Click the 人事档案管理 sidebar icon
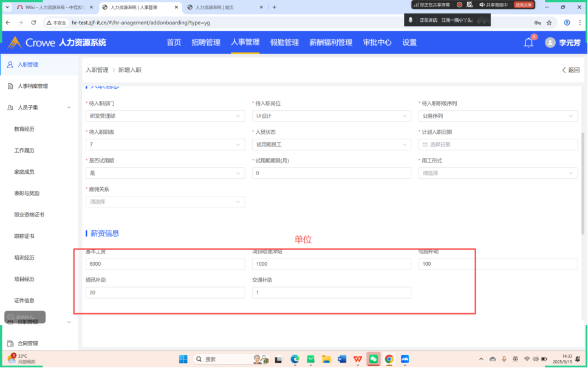This screenshot has width=588, height=368. pyautogui.click(x=10, y=86)
